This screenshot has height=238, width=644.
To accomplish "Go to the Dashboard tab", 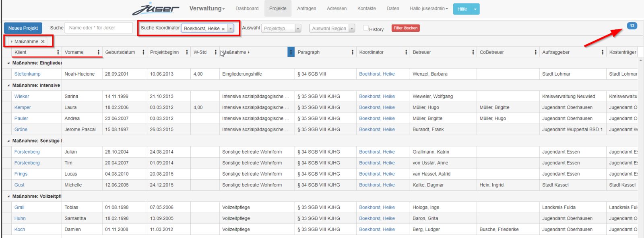I will 247,8.
